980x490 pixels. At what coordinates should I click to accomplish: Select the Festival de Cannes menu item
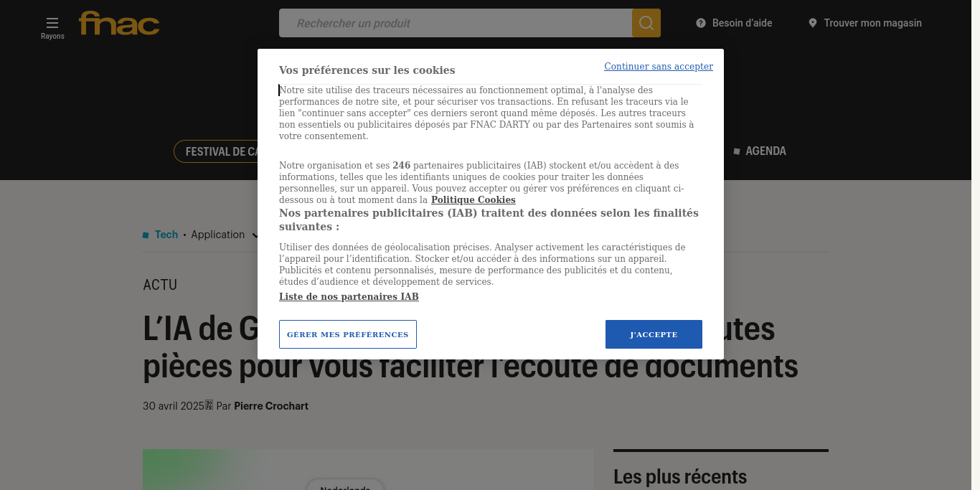216,151
